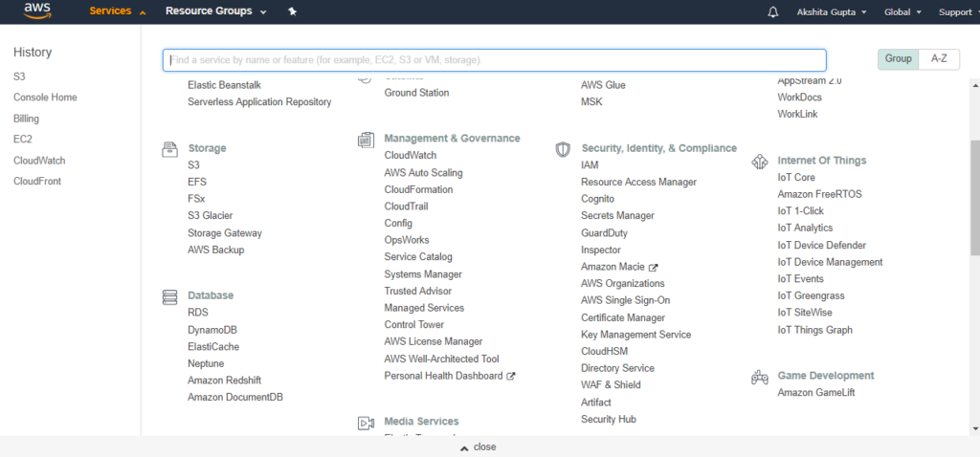Open the notifications bell icon
Viewport: 980px width, 457px height.
pyautogui.click(x=773, y=11)
